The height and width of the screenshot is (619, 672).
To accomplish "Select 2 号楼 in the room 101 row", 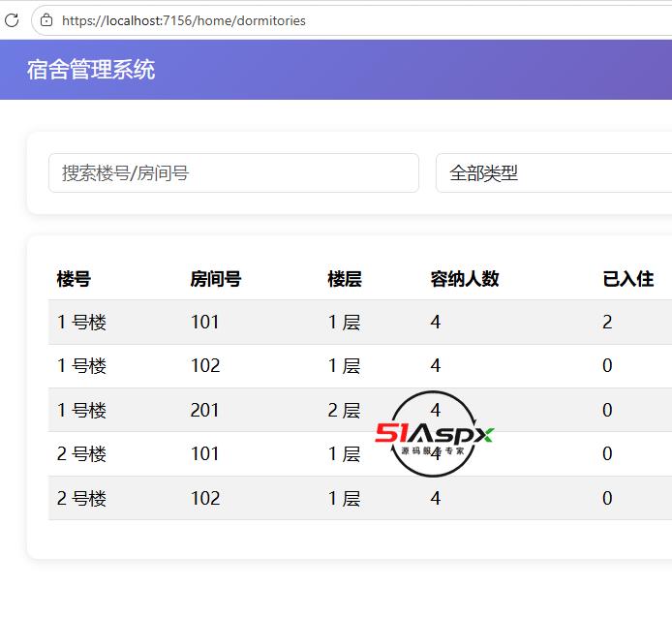I will (81, 453).
